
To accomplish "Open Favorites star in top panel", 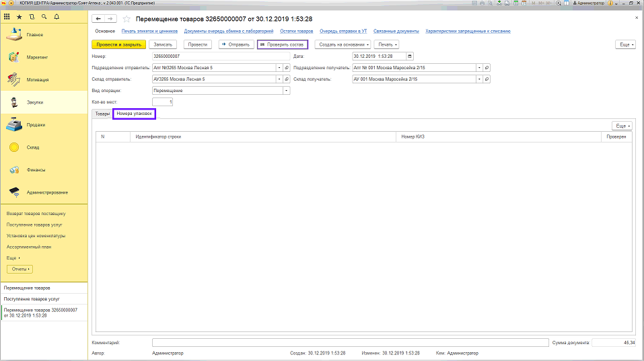I will [x=20, y=16].
